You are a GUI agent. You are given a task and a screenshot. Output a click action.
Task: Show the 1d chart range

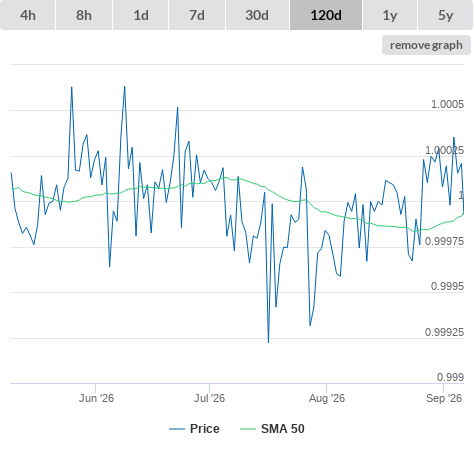tap(141, 15)
